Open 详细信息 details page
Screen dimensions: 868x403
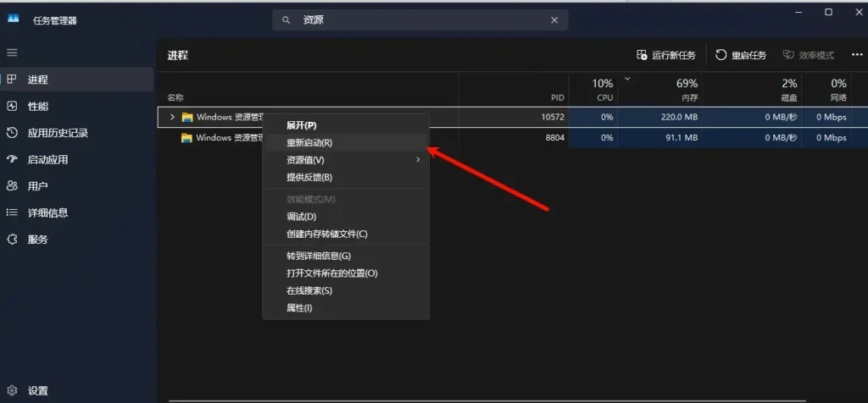(x=47, y=213)
